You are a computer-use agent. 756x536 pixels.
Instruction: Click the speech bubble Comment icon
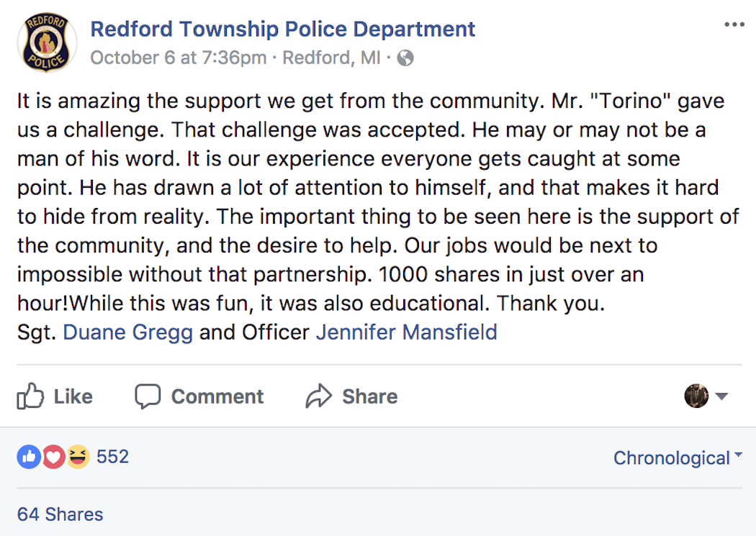click(148, 396)
